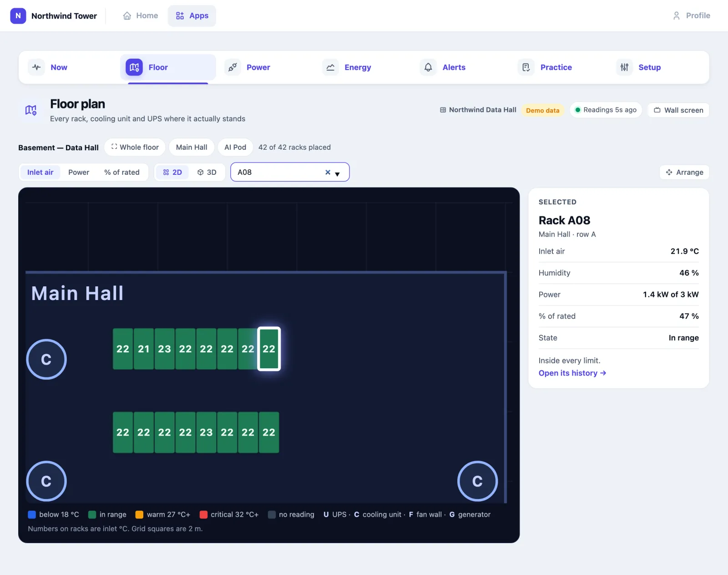Click the Northwind Data Hall label
Image resolution: width=728 pixels, height=575 pixels.
[478, 110]
